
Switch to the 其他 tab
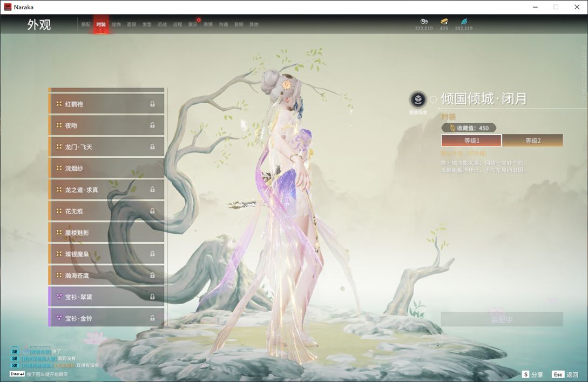click(254, 24)
